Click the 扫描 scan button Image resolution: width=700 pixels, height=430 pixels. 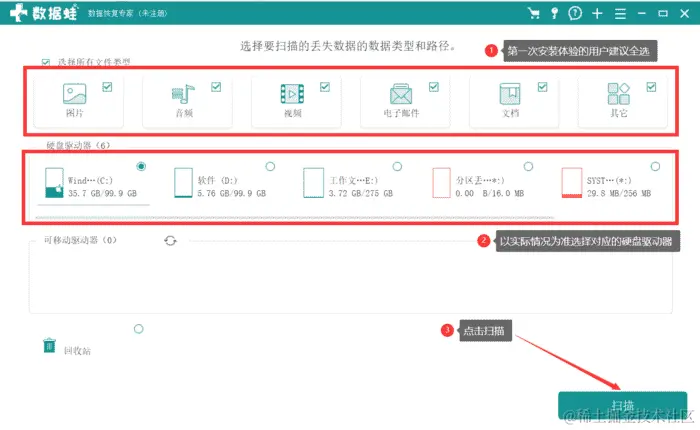click(622, 405)
